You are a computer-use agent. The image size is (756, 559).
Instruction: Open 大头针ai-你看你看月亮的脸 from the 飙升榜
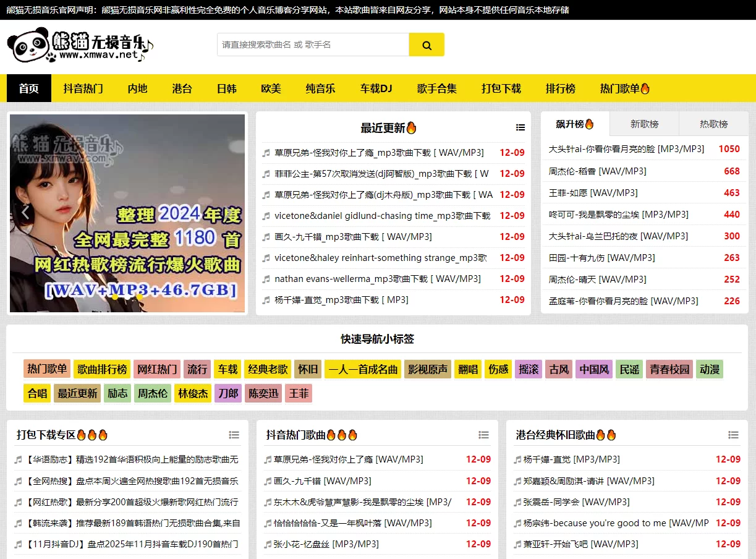tap(625, 148)
